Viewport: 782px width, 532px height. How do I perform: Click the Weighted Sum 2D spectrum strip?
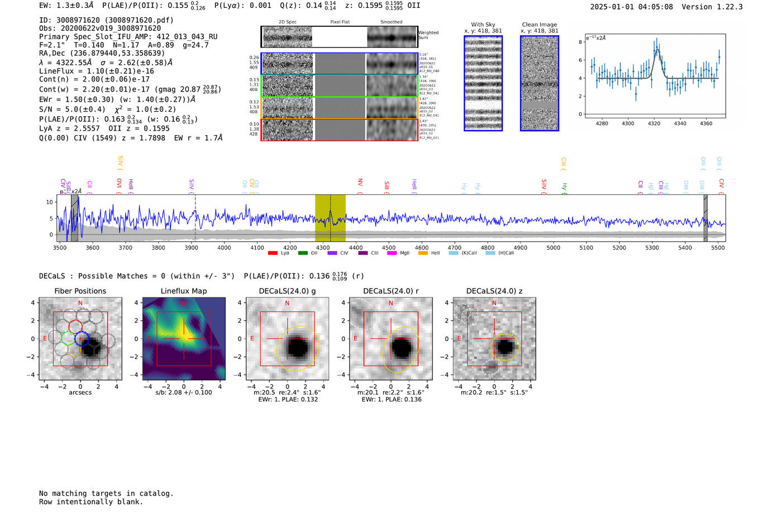(339, 37)
